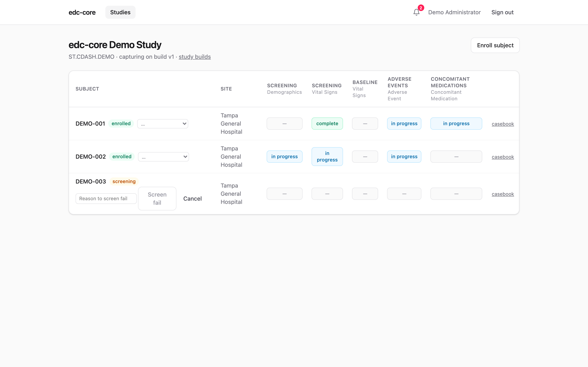Open DEMO-001 empty Demographics form cell
The image size is (588, 367).
284,124
